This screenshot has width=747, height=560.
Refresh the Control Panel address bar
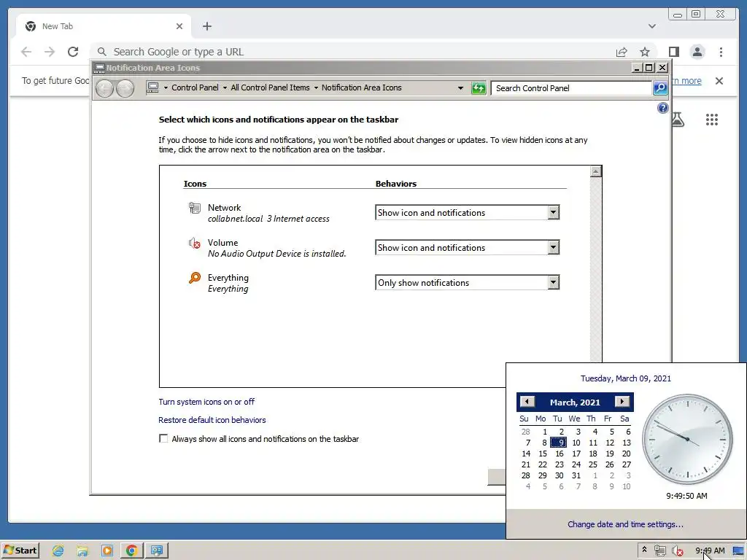479,88
